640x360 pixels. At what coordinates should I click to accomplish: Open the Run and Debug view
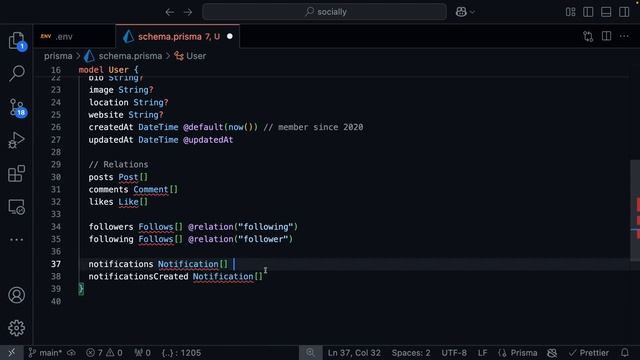tap(16, 140)
